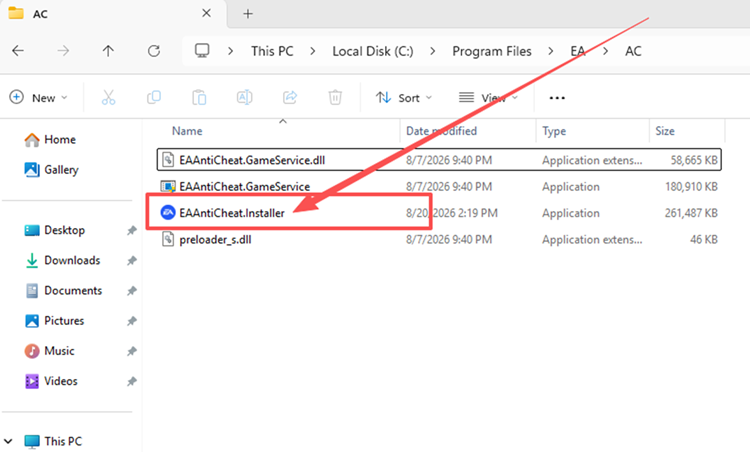Open the New item dropdown
This screenshot has height=452, width=750.
coord(38,98)
